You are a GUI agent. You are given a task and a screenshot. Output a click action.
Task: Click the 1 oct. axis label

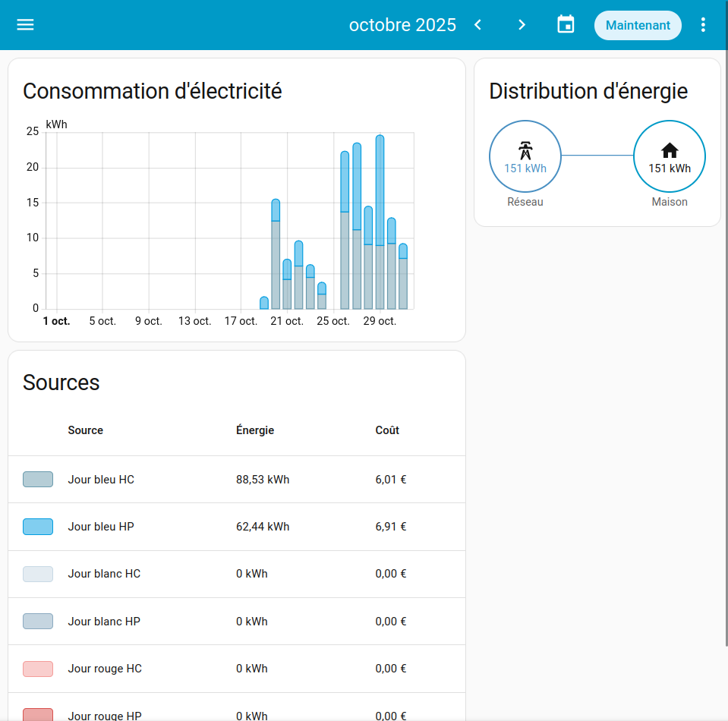pyautogui.click(x=57, y=321)
